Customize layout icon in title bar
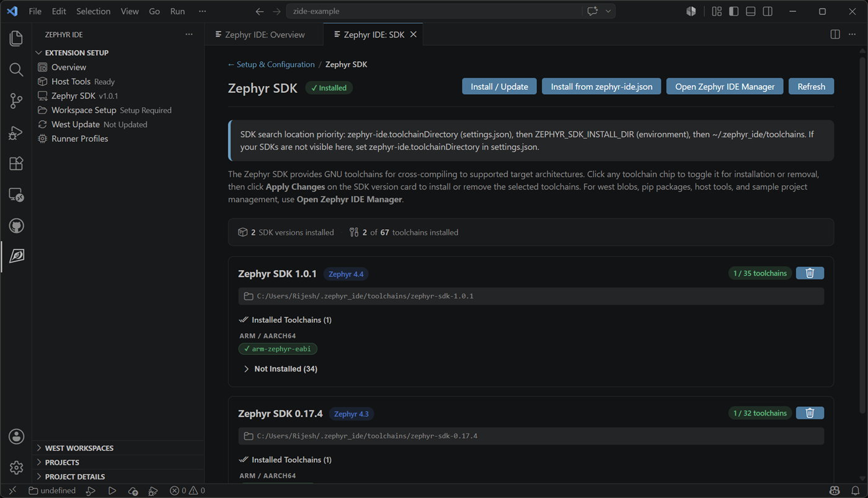The image size is (868, 498). 717,11
